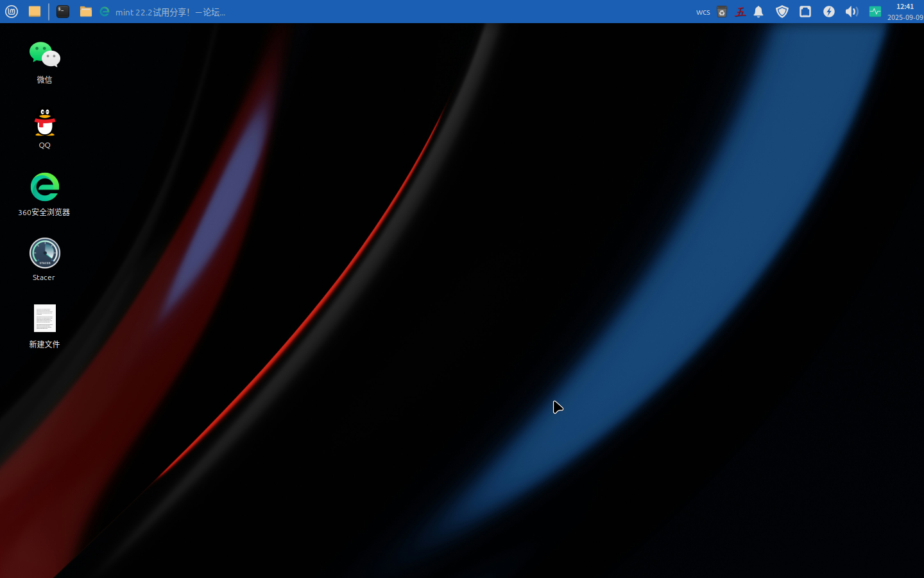Click the red 五 input method icon
Screen dimensions: 924x578
740,12
